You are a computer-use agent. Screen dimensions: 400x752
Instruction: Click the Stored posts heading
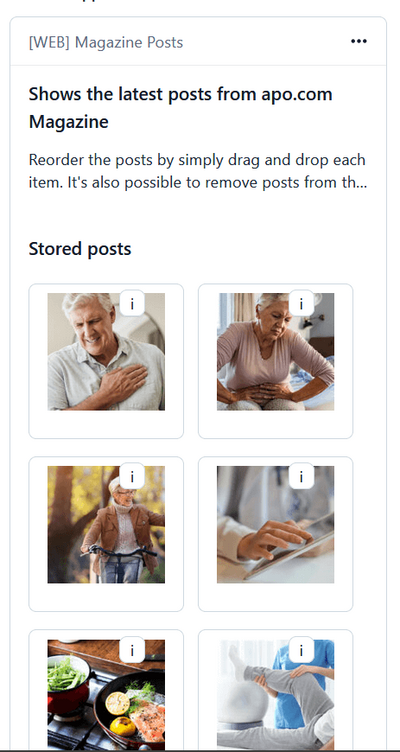point(80,249)
